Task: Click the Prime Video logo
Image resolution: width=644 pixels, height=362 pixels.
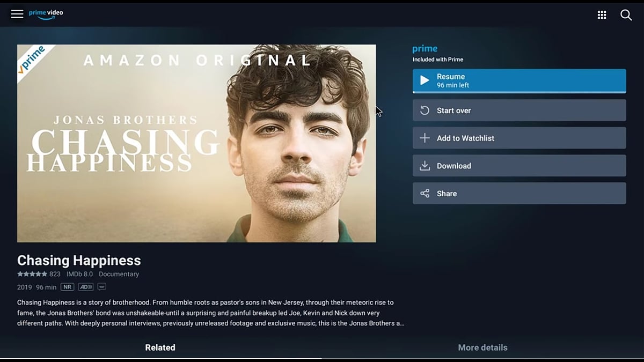Action: click(x=46, y=14)
